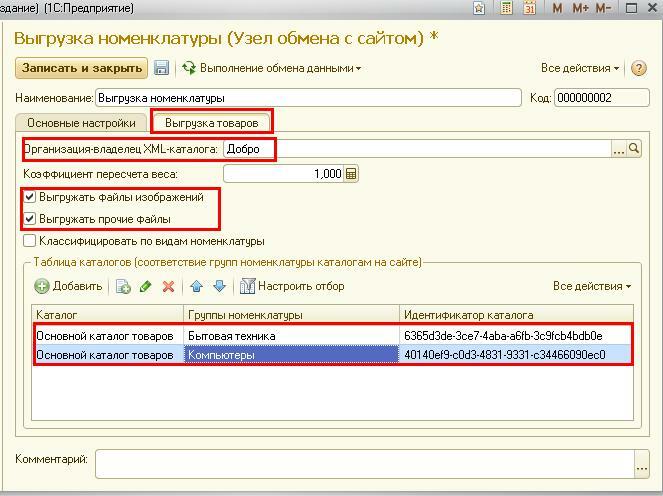Select Бытовая техника cell
This screenshot has height=496, width=663.
(x=291, y=336)
